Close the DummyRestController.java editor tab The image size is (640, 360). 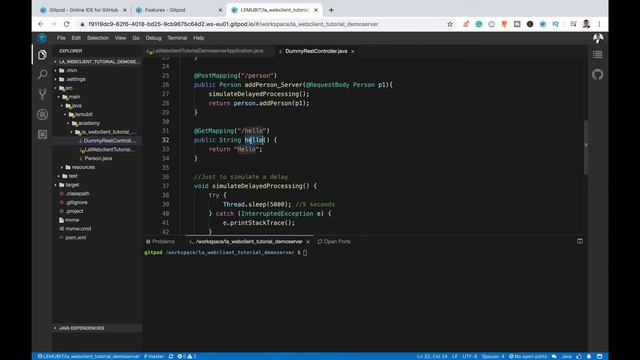tap(353, 51)
